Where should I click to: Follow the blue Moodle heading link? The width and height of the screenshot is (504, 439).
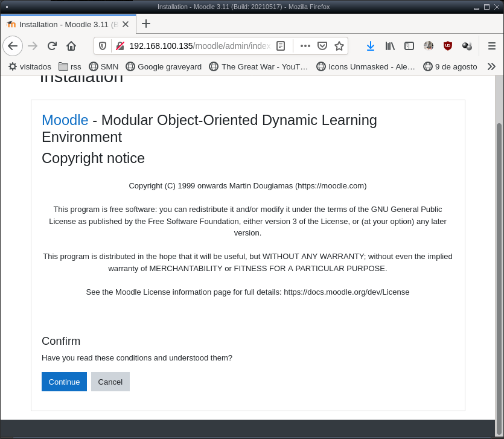point(65,120)
